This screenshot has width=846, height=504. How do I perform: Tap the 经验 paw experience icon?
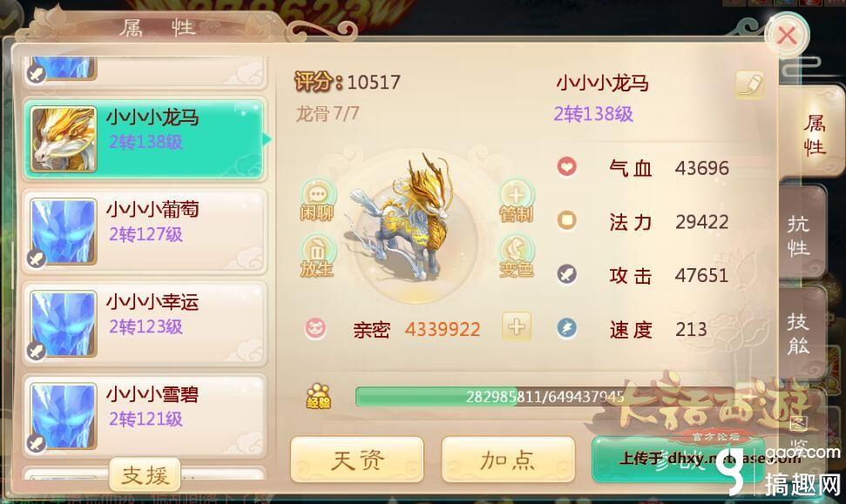pos(318,396)
